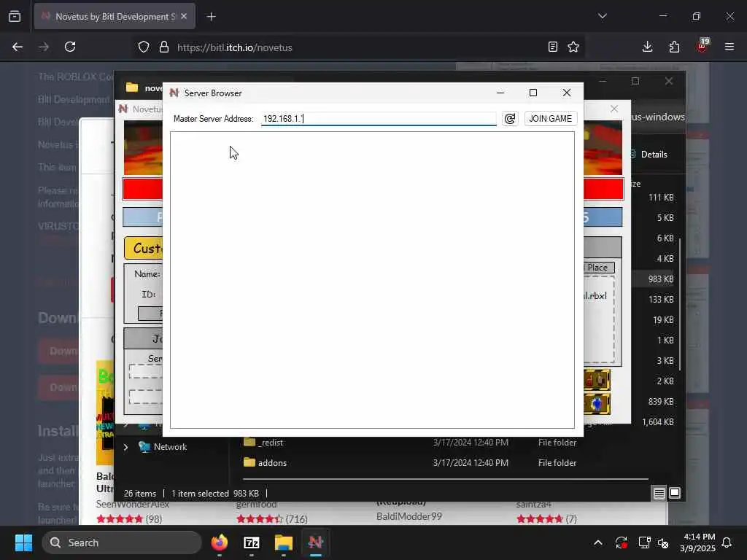Click the 3/17/2024 date on addons row
The image size is (747, 560).
click(471, 463)
